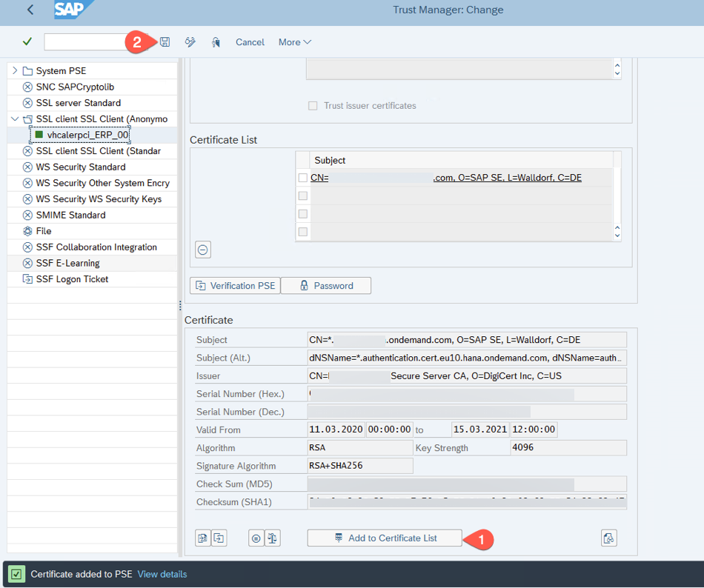
Task: Click the Save icon in toolbar
Action: 165,42
